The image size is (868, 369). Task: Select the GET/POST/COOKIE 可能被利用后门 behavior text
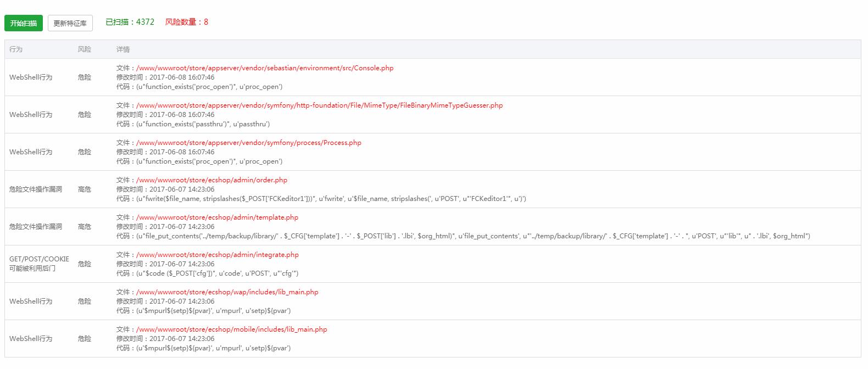[39, 264]
